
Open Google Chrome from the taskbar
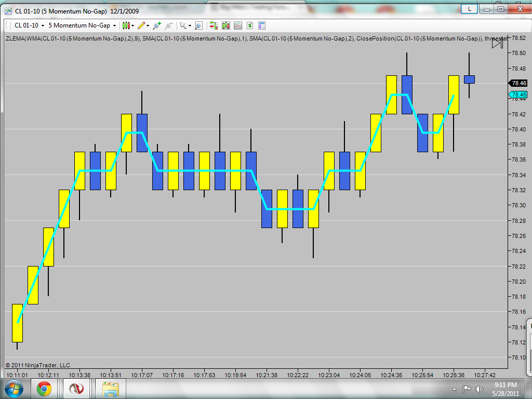pyautogui.click(x=44, y=389)
